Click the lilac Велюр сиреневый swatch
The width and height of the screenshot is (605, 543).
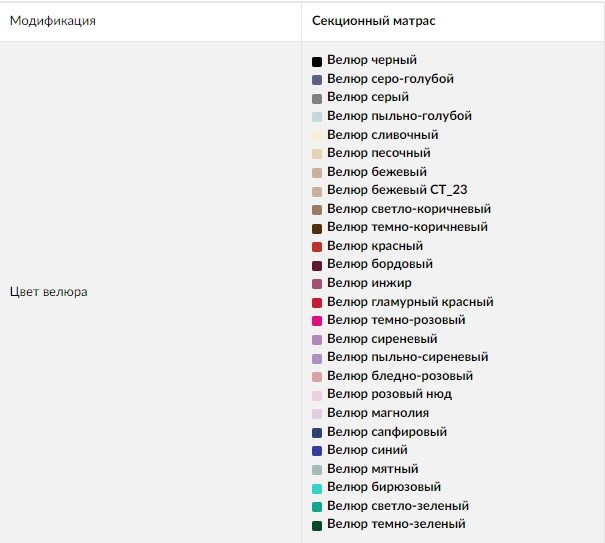[x=317, y=340]
